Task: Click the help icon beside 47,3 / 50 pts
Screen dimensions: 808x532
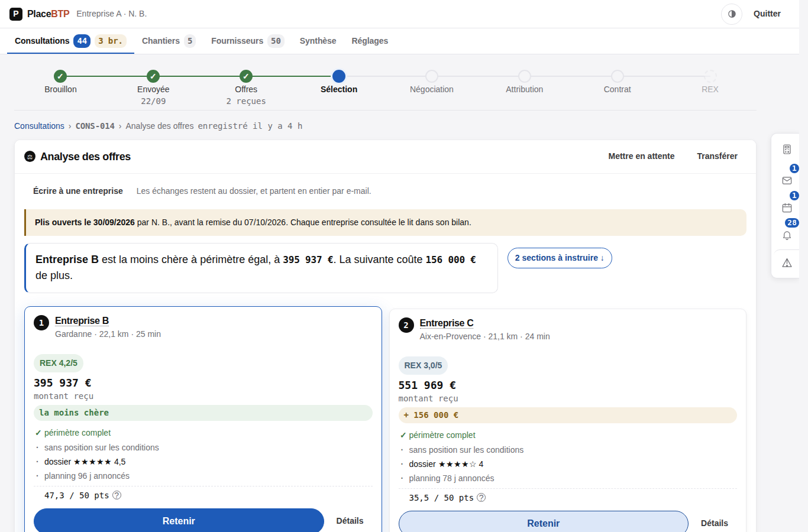Action: [117, 495]
